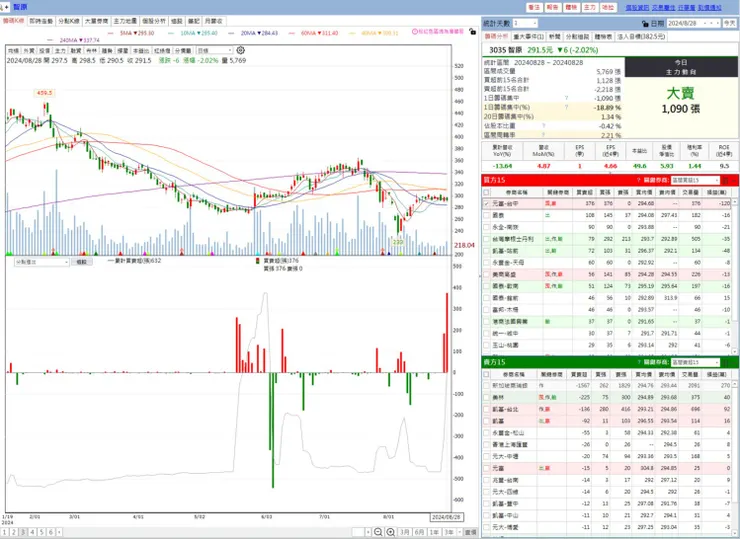Open the 日期 date picker dropdown
The height and width of the screenshot is (539, 740).
click(694, 23)
